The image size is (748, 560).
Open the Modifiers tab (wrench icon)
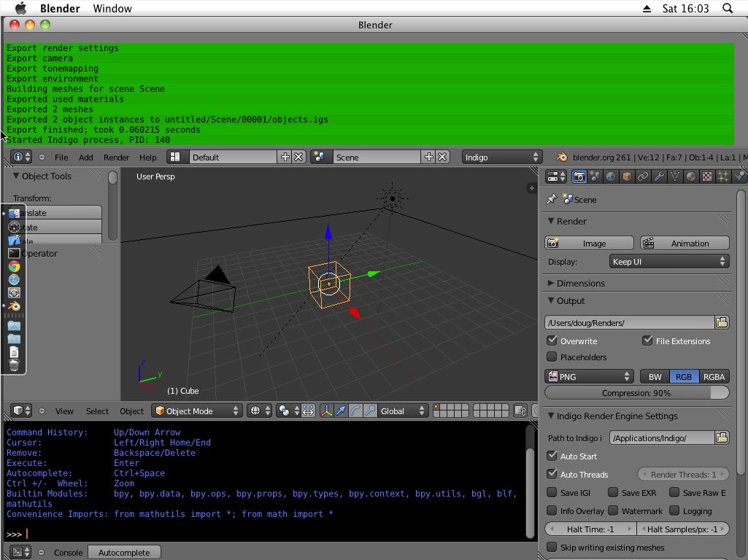pos(659,176)
